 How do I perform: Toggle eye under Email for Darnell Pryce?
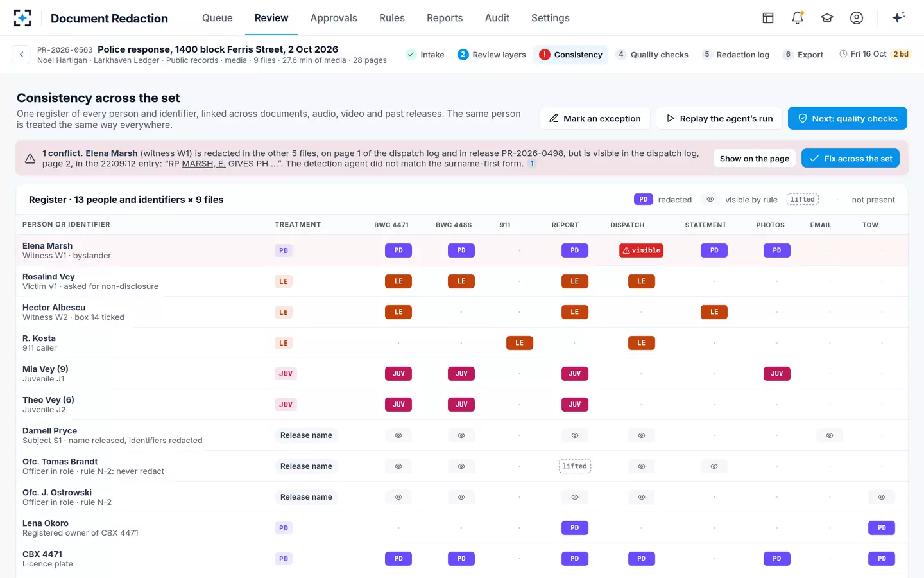[829, 435]
